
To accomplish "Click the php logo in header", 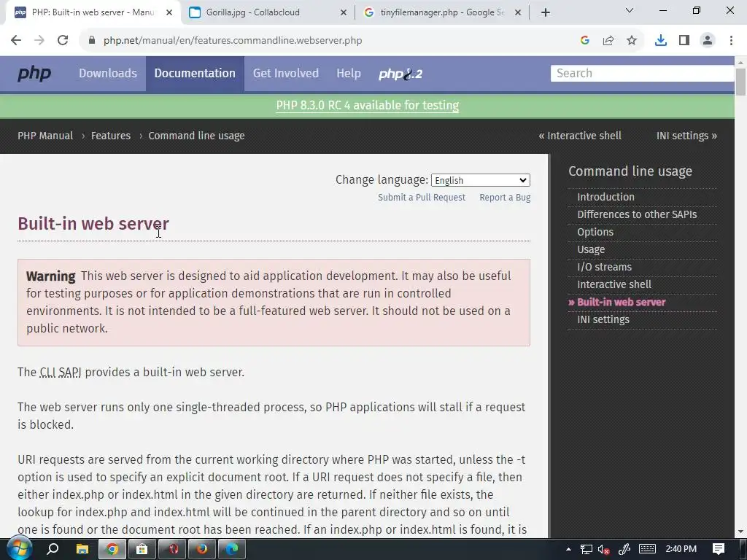I will tap(34, 74).
